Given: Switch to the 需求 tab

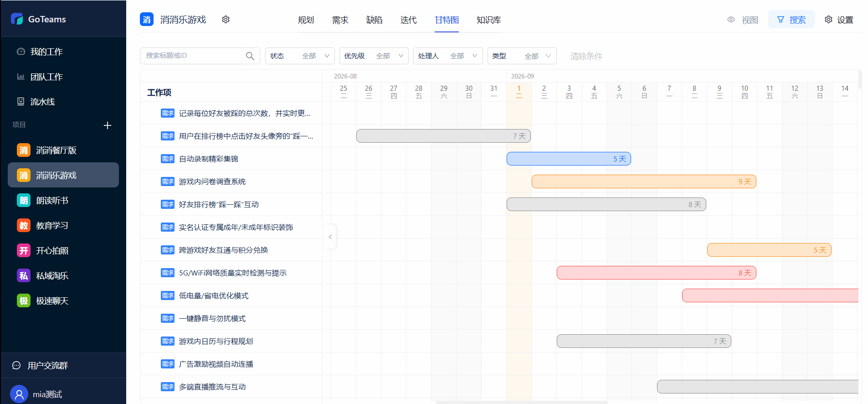Looking at the screenshot, I should click(340, 20).
